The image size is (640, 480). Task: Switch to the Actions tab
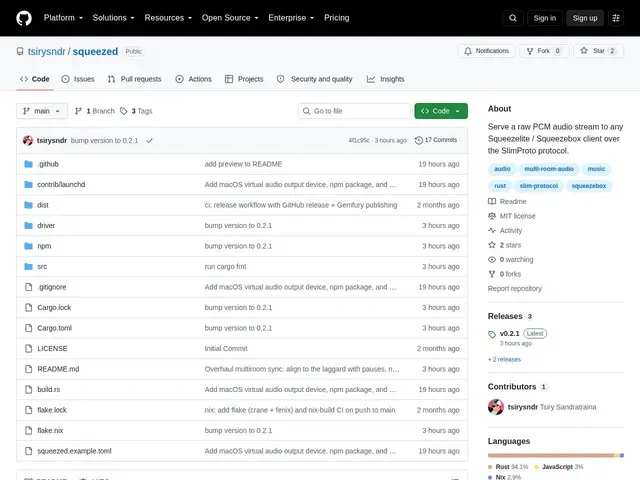coord(193,79)
